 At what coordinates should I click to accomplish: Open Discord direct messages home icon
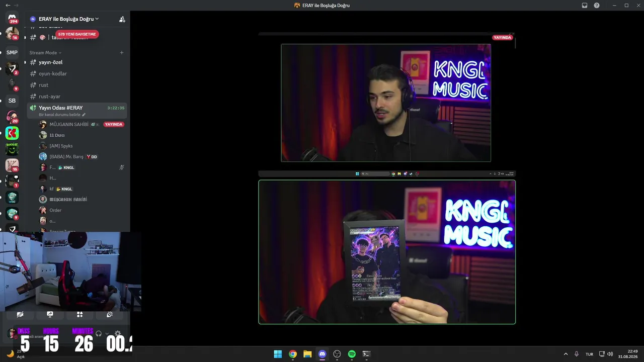pyautogui.click(x=12, y=18)
